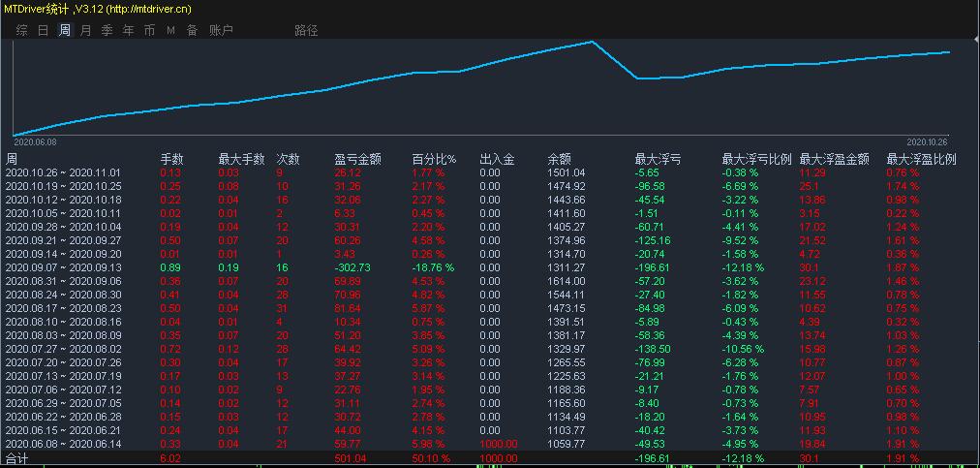Open the 账户 account tab

point(221,30)
